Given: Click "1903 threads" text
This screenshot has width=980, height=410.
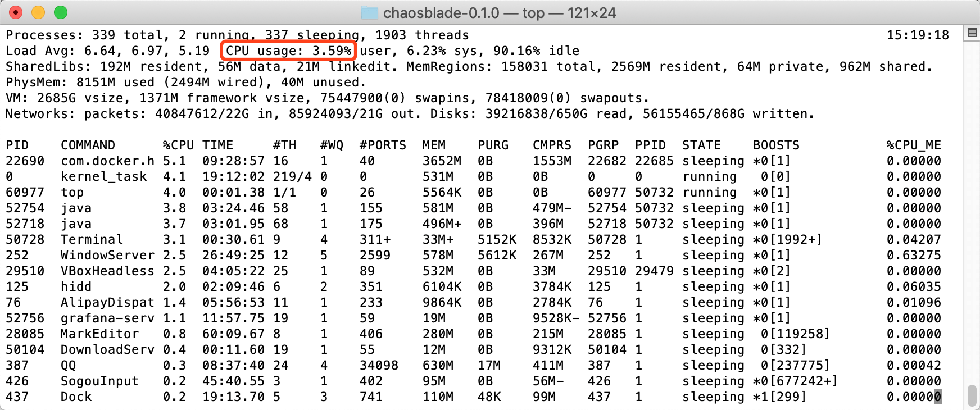Looking at the screenshot, I should click(422, 35).
